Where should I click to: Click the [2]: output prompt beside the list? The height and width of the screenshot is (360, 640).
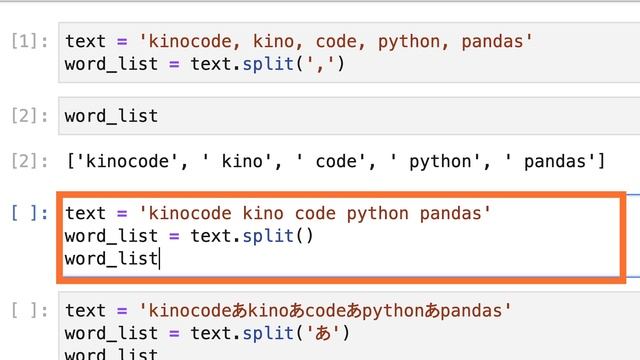tap(29, 161)
